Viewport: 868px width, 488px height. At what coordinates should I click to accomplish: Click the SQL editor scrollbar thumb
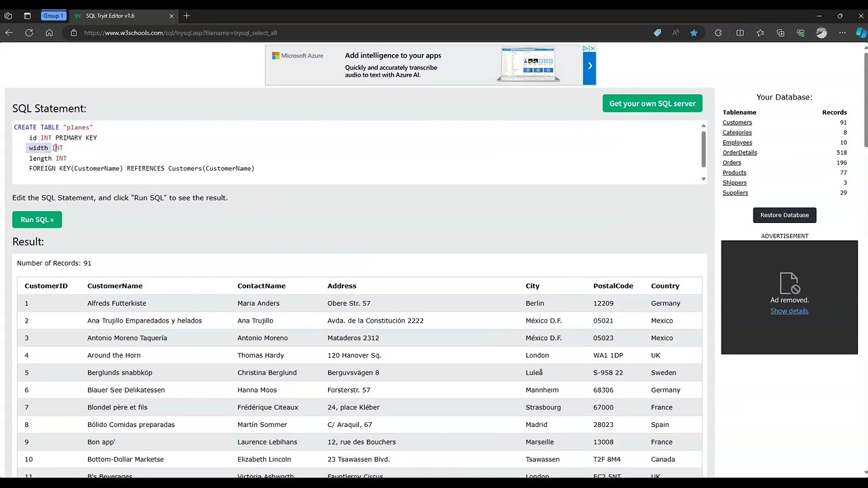click(703, 148)
